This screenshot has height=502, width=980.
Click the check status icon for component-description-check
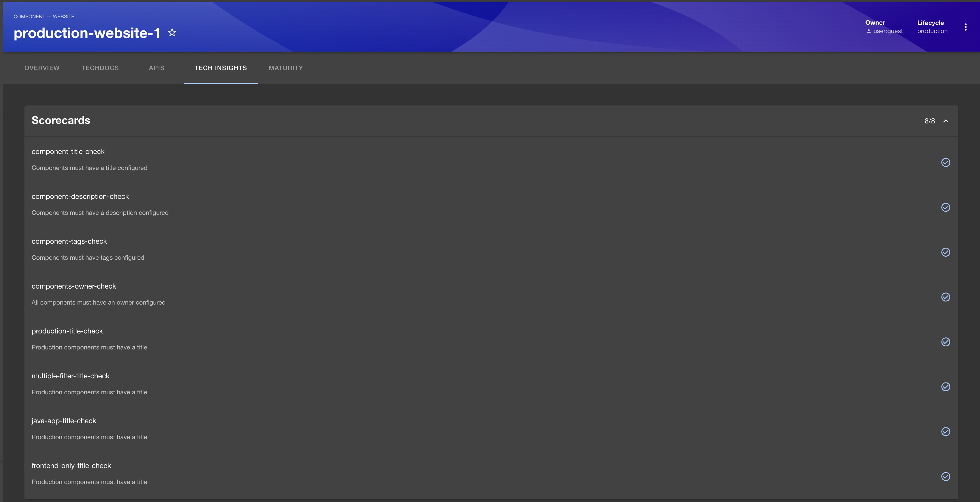pos(946,208)
